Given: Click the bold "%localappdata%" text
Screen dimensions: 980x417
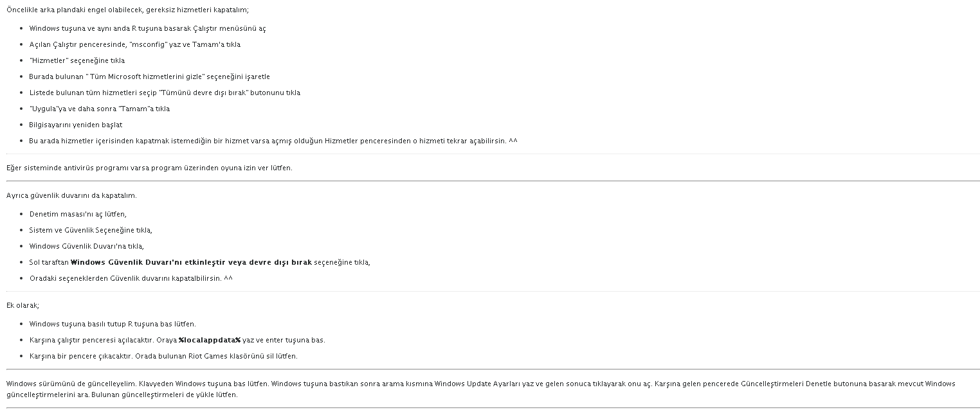Looking at the screenshot, I should [210, 340].
